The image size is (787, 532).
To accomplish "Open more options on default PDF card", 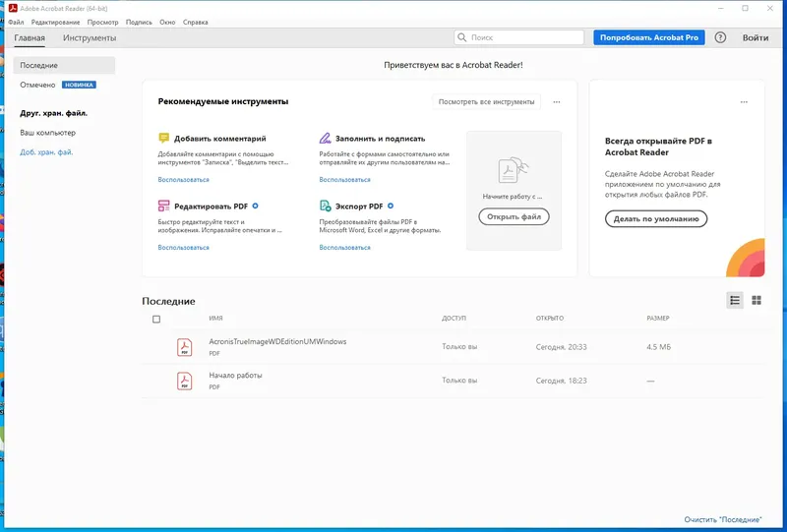I will [x=744, y=102].
